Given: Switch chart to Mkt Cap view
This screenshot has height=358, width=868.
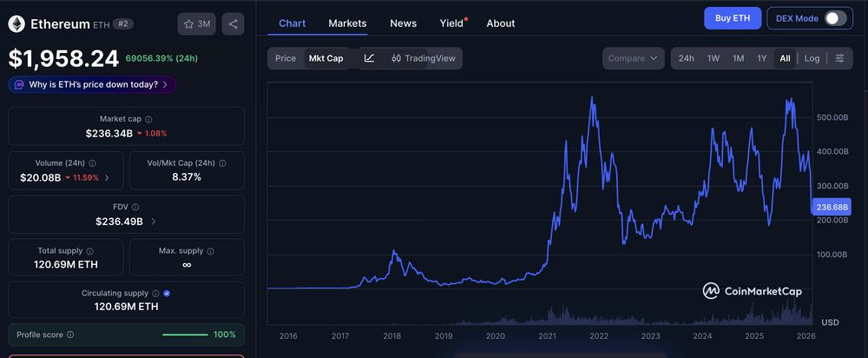Looking at the screenshot, I should (326, 58).
